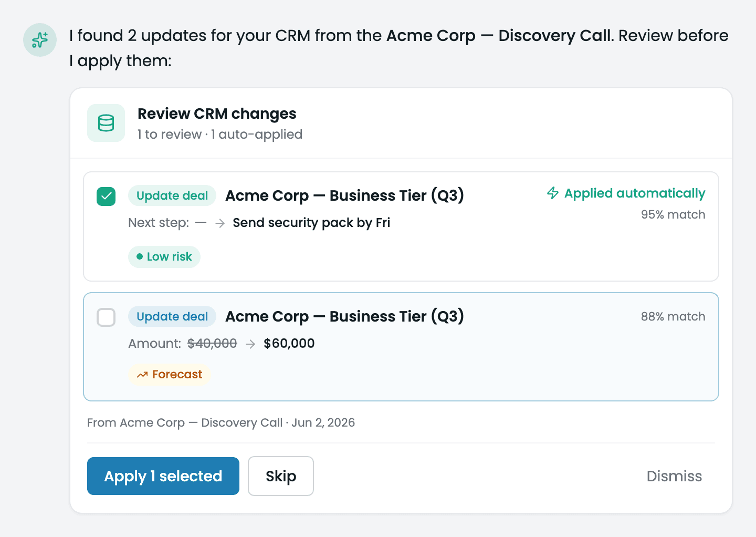
Task: Click deal title in the 88% match card
Action: click(344, 317)
